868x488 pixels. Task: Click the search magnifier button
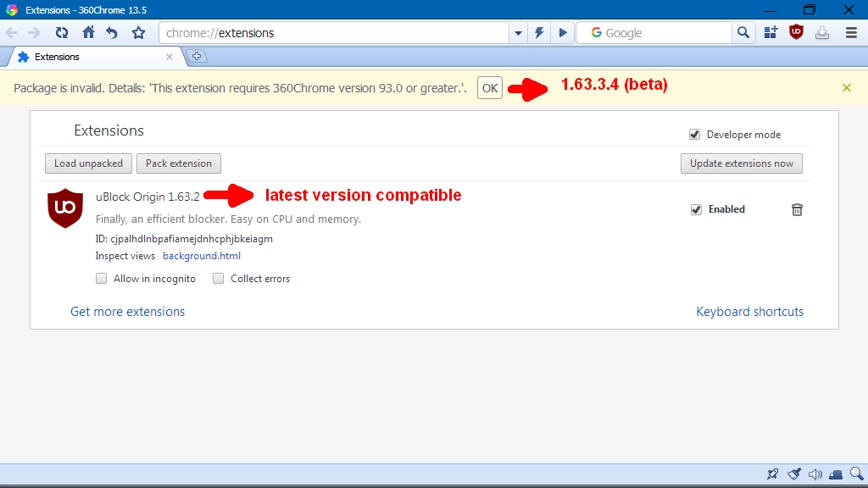point(743,33)
